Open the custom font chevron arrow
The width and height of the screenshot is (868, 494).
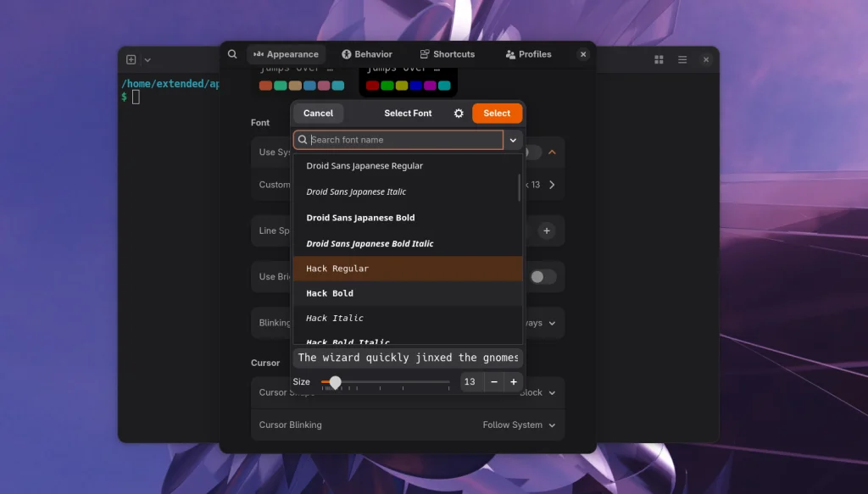(x=552, y=185)
